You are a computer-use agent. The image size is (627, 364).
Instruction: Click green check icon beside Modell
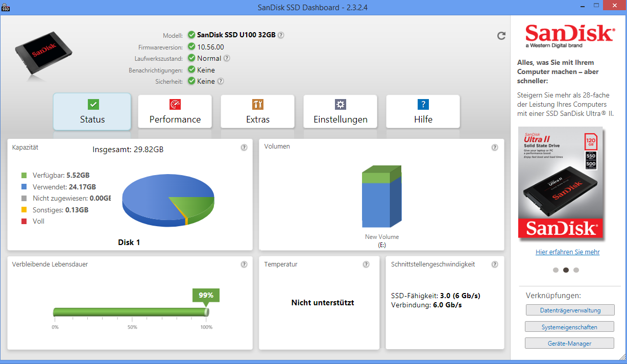click(191, 35)
